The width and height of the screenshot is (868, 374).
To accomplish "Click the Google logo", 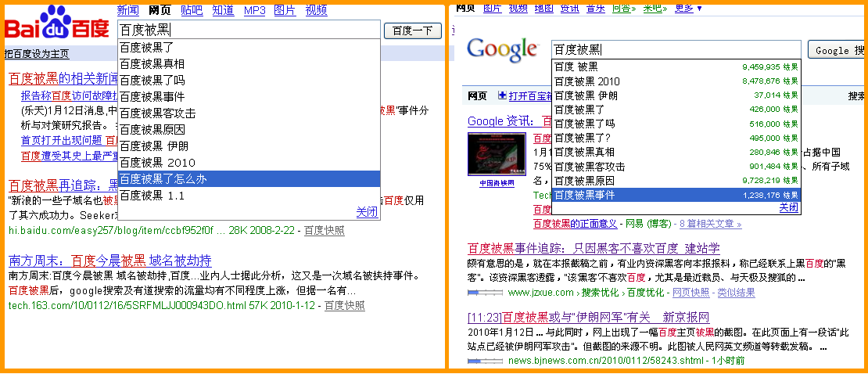I will [502, 50].
